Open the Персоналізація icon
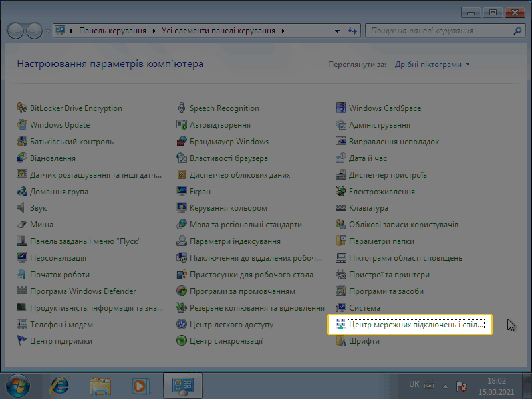 22,257
